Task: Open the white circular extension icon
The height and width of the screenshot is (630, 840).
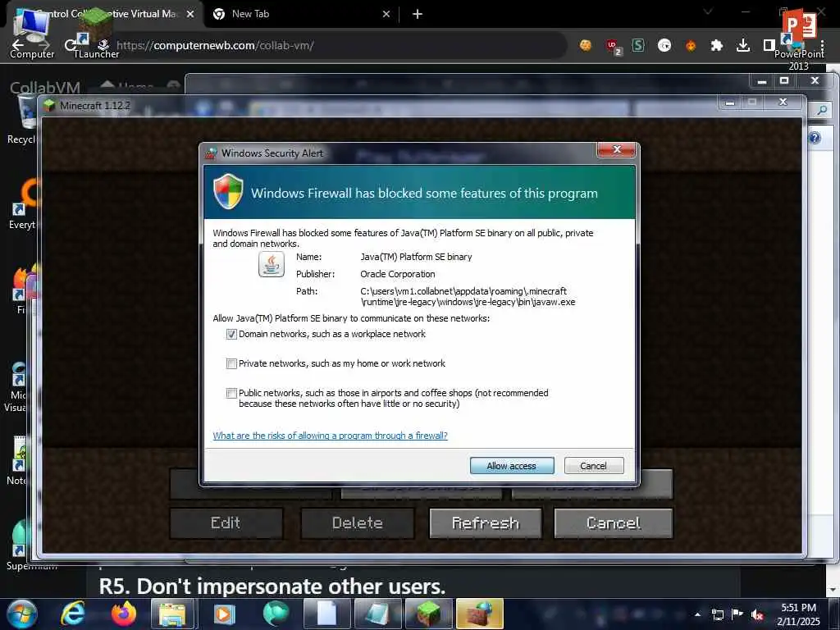Action: (664, 46)
